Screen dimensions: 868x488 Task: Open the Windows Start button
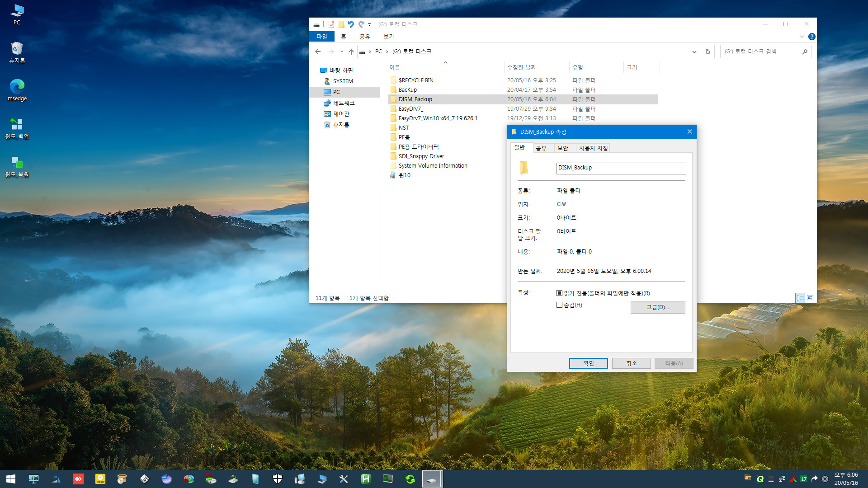click(x=11, y=479)
